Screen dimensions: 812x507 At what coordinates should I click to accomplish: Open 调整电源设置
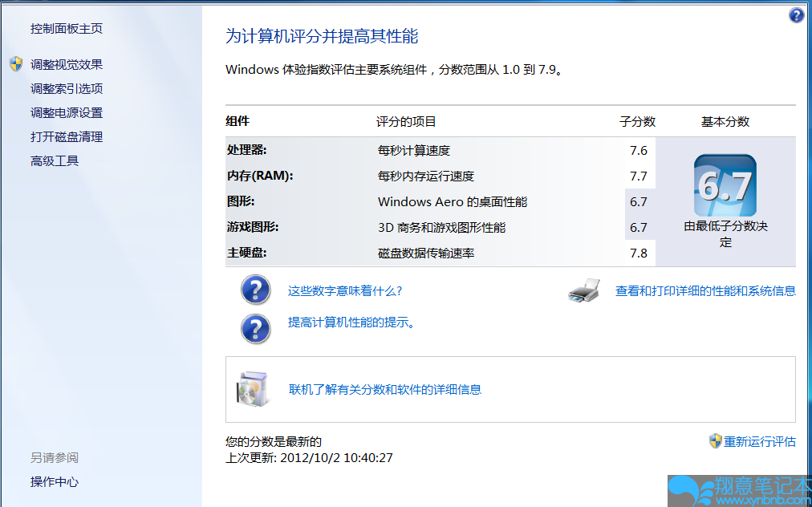click(x=67, y=113)
